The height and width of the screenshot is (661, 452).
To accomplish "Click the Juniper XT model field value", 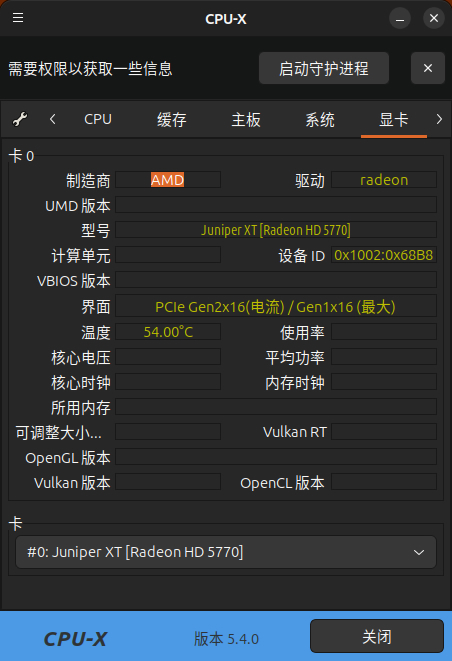I will (x=276, y=230).
